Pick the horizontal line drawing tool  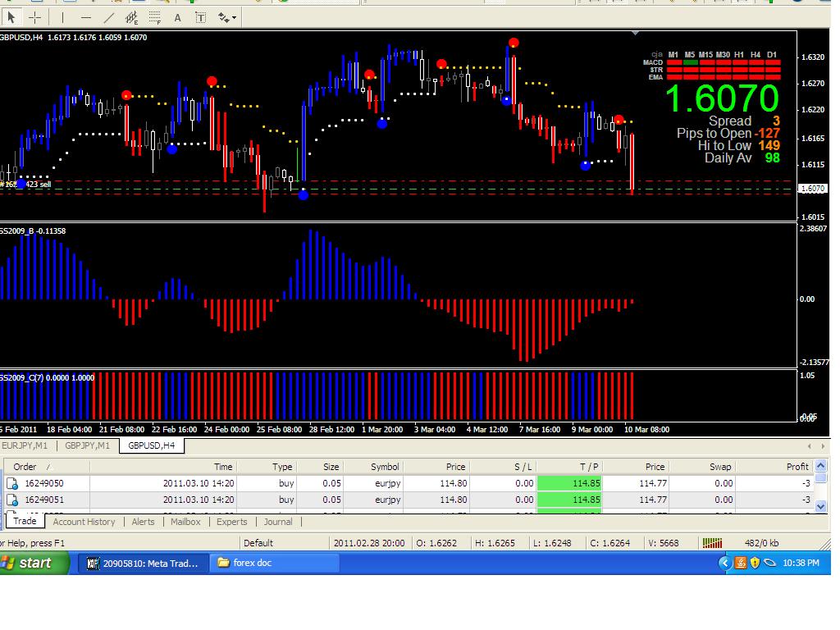(85, 18)
